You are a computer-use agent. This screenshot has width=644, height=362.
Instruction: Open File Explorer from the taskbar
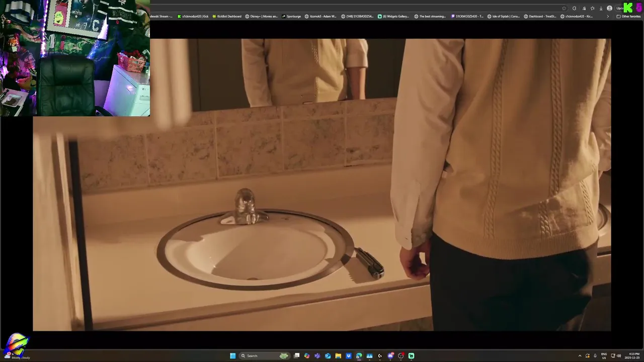point(338,356)
